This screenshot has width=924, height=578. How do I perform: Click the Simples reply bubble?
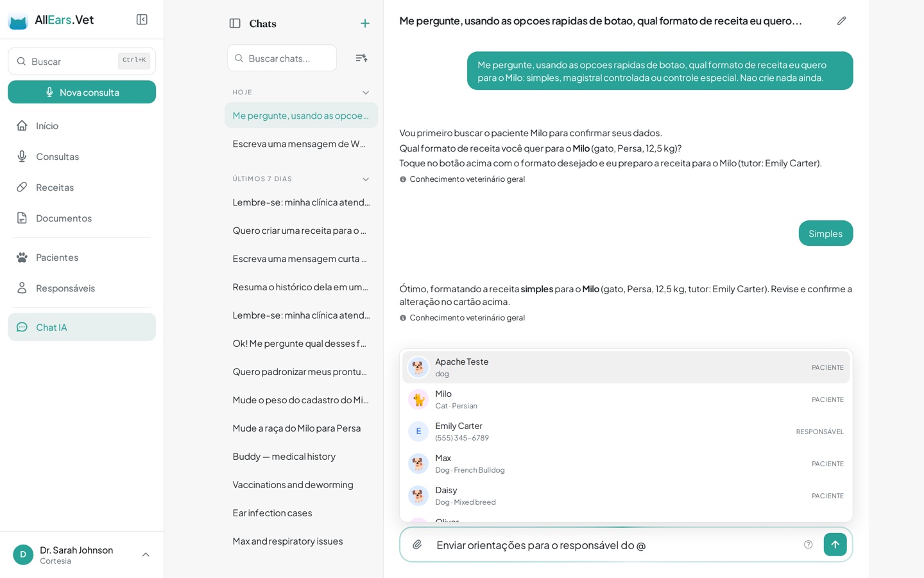(826, 233)
